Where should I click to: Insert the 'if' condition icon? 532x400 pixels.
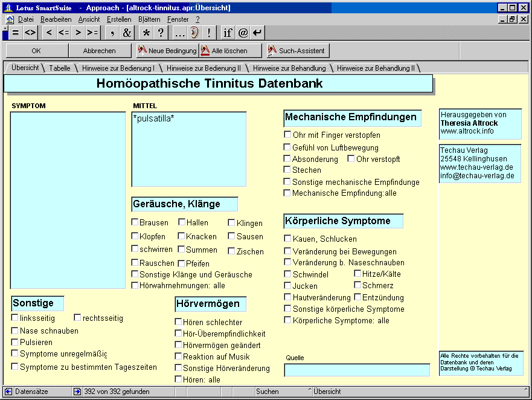228,33
